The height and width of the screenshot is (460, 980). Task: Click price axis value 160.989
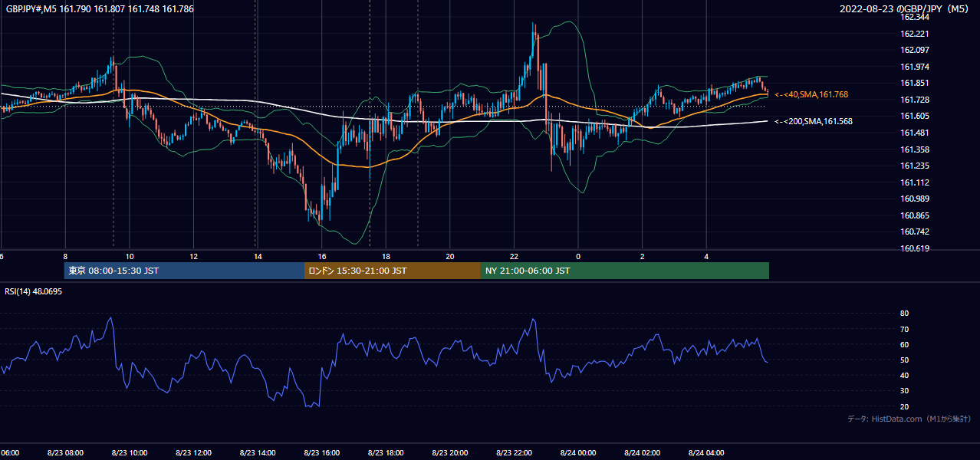click(x=915, y=199)
